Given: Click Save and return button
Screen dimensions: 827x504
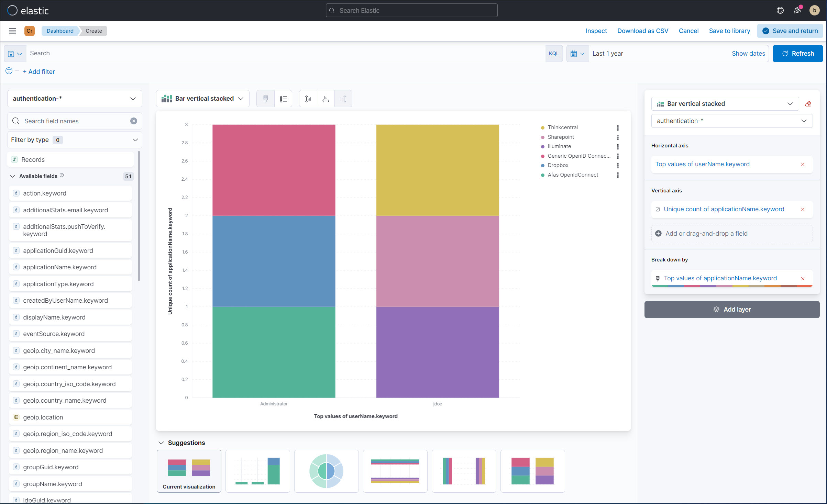Looking at the screenshot, I should (790, 31).
